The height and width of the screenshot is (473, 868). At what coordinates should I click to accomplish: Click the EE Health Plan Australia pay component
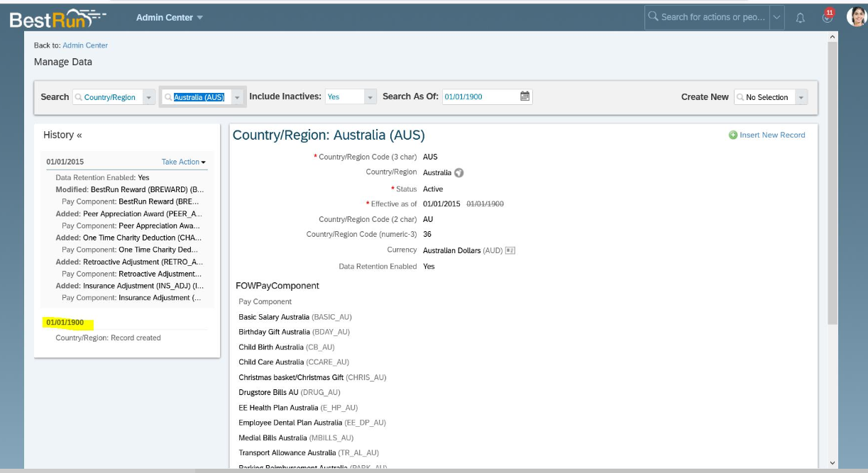tap(298, 408)
